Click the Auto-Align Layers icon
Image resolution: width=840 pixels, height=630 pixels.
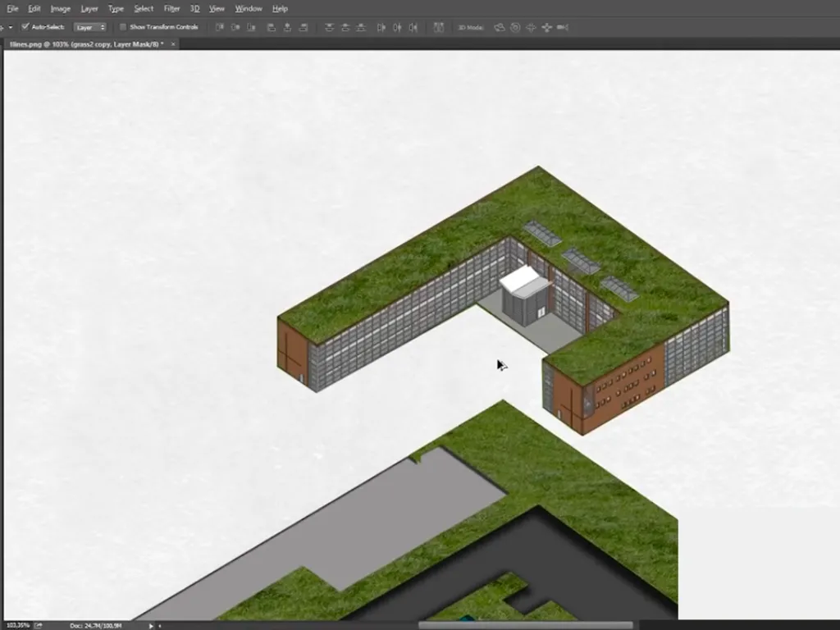(439, 27)
